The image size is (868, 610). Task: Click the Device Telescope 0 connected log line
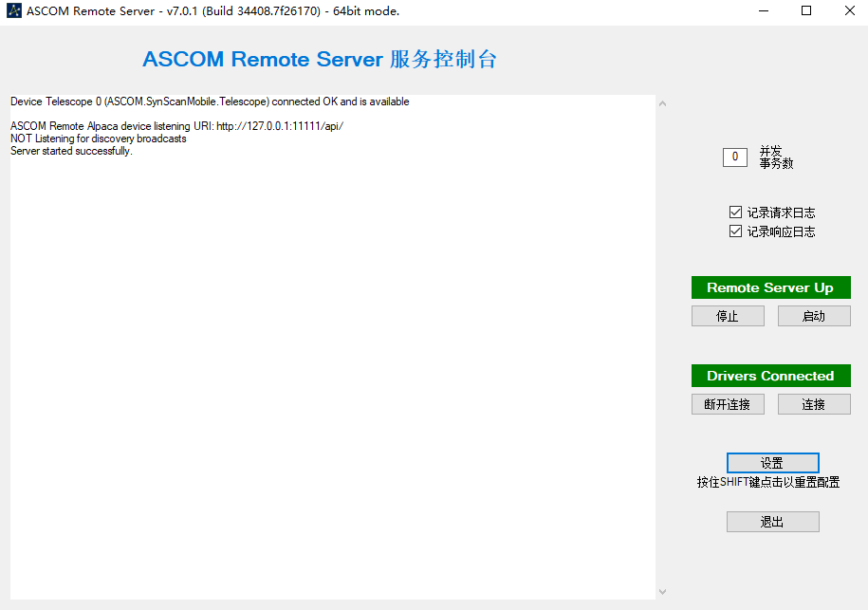(210, 102)
